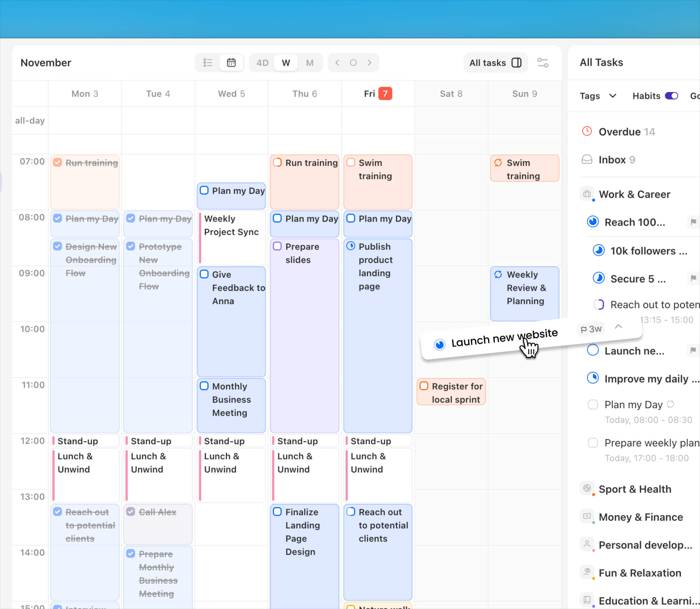Check the Prepare weekly plan checkbox

[x=593, y=443]
